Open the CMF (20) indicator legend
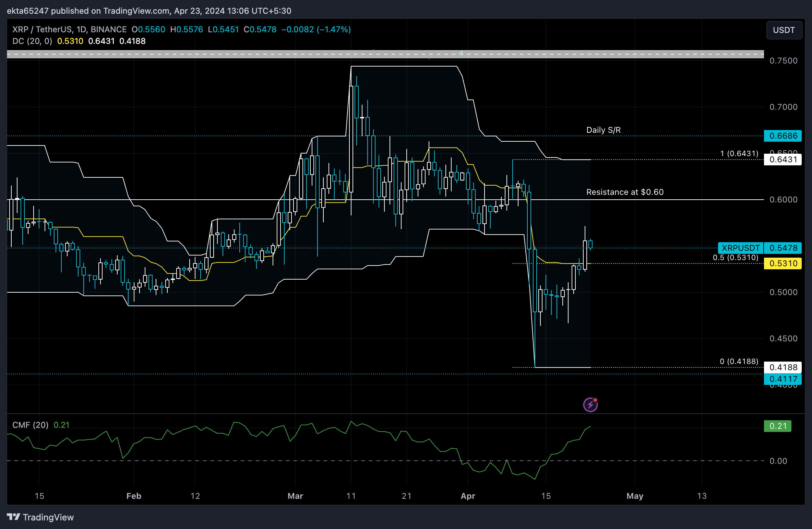The height and width of the screenshot is (529, 812). coord(31,425)
